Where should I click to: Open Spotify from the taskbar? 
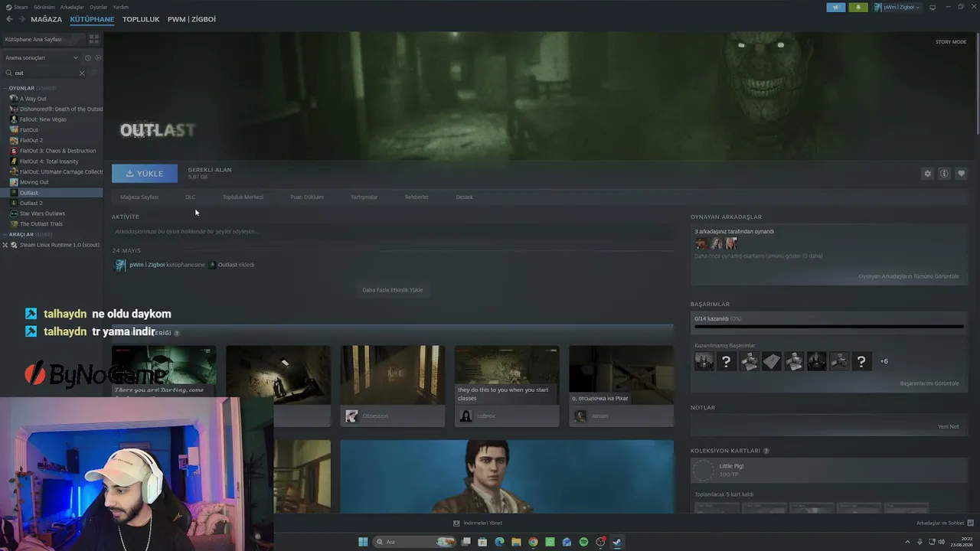click(583, 542)
